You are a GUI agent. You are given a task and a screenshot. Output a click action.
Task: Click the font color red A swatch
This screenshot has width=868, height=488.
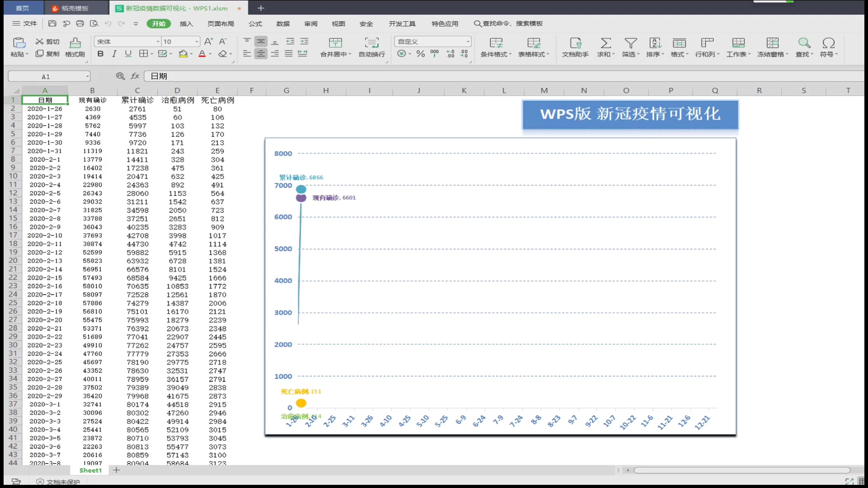pyautogui.click(x=202, y=54)
